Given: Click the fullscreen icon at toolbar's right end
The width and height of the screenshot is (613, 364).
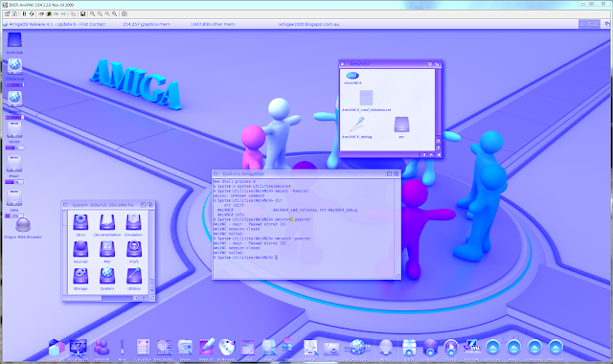Looking at the screenshot, I should [125, 13].
